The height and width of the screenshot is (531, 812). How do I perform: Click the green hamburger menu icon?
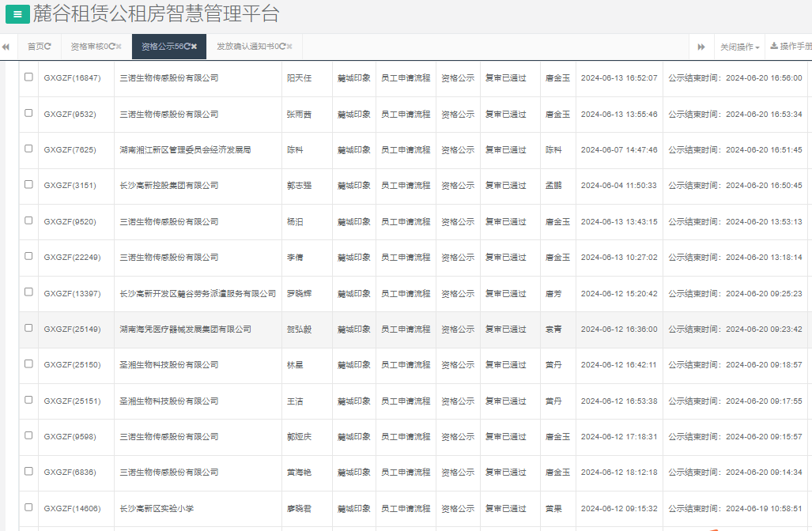tap(16, 13)
